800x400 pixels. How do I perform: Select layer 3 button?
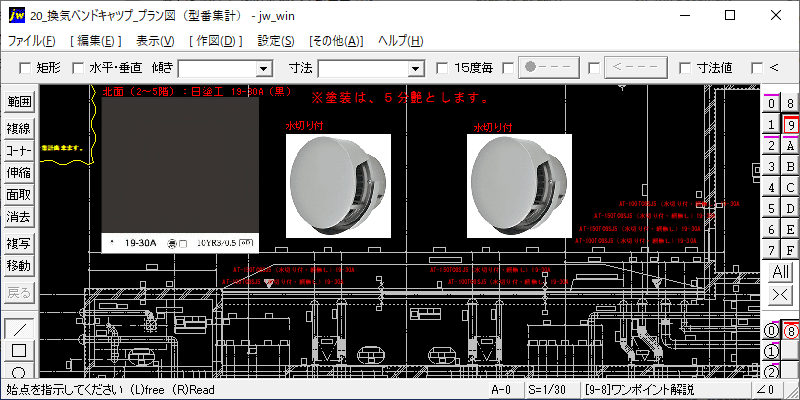[771, 166]
